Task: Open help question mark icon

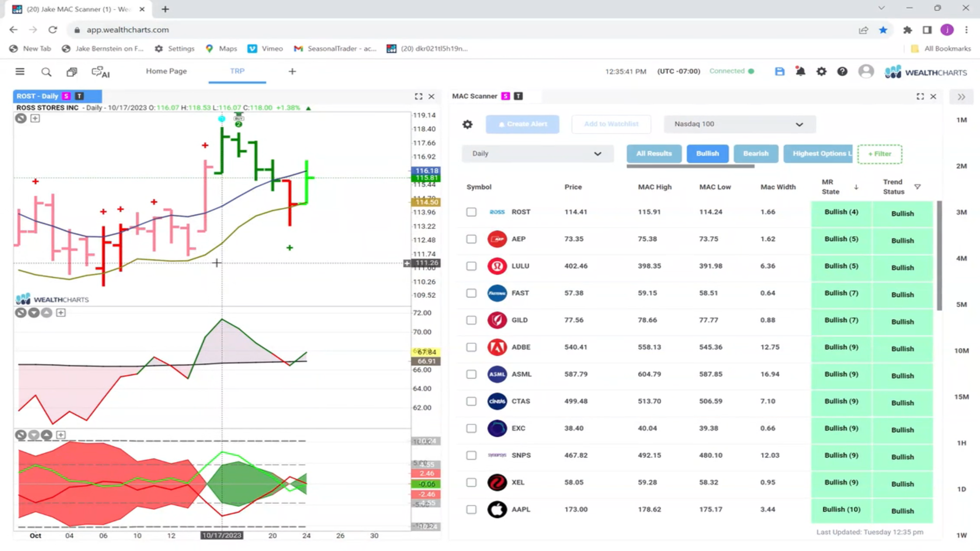Action: pos(842,71)
